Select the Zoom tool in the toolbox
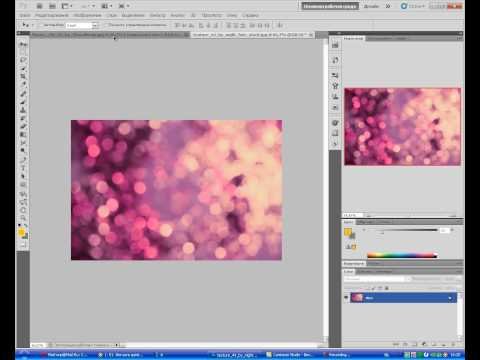The image size is (480, 360). pos(23,218)
